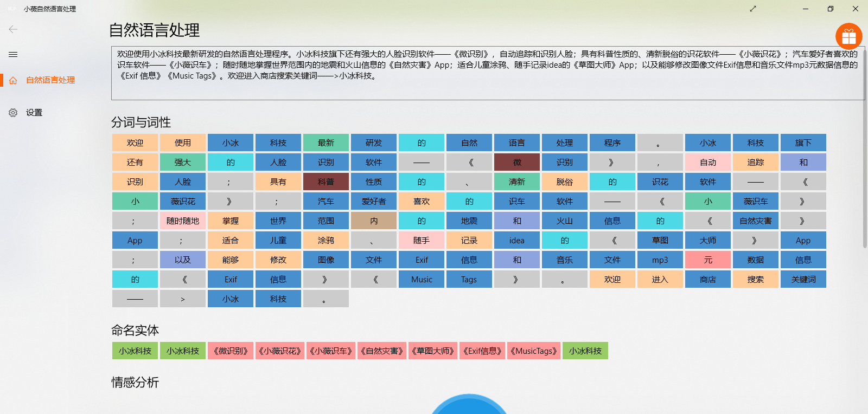
Task: Select the idea word tile
Action: click(517, 240)
